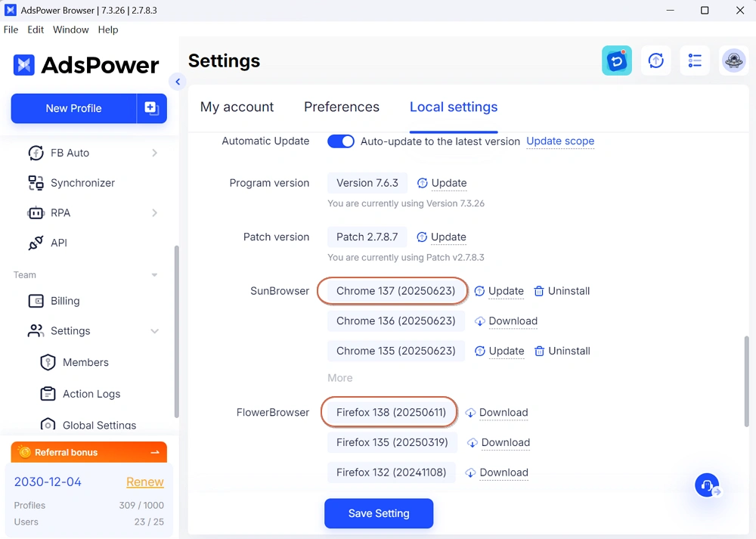Collapse the sidebar with the arrow button

(178, 82)
